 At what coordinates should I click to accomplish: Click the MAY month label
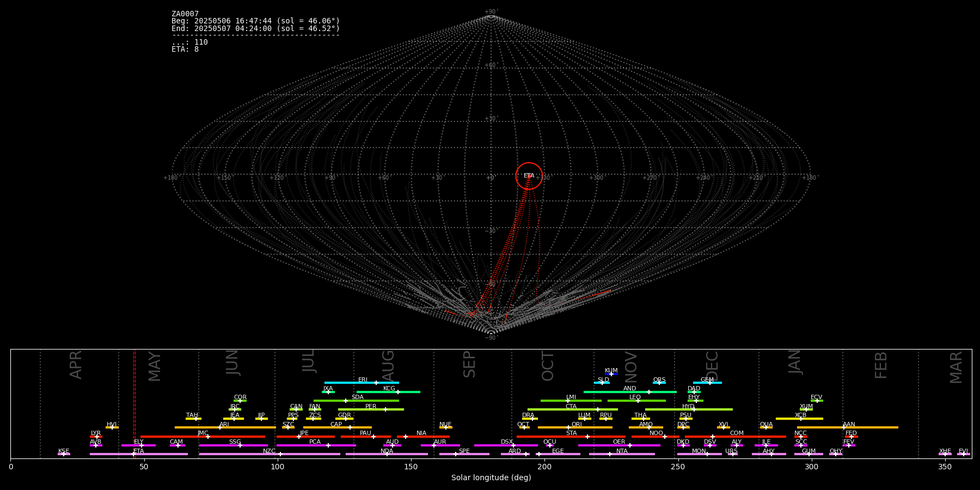tap(155, 366)
